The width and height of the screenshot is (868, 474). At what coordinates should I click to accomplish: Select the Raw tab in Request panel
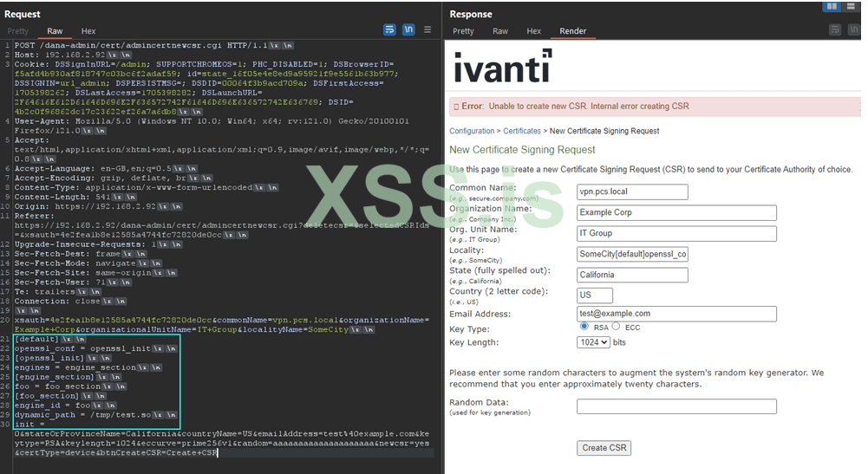[x=55, y=31]
